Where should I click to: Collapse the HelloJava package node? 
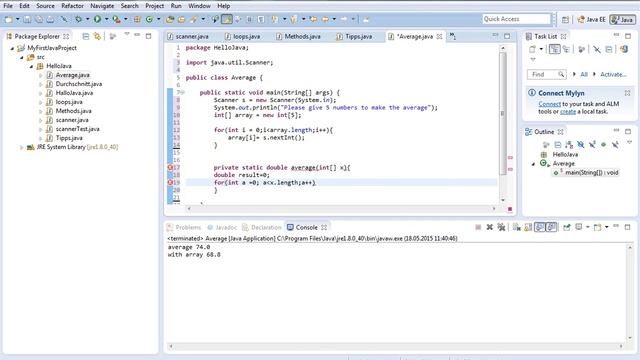pos(31,66)
